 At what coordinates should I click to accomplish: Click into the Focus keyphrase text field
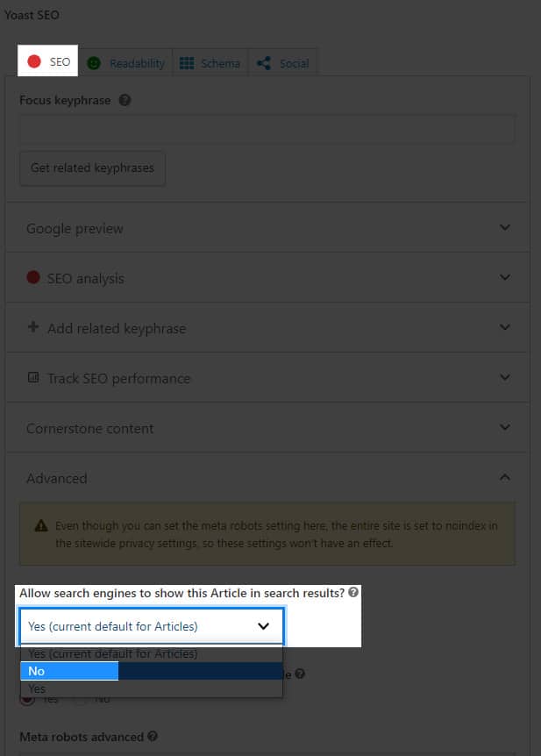tap(267, 130)
